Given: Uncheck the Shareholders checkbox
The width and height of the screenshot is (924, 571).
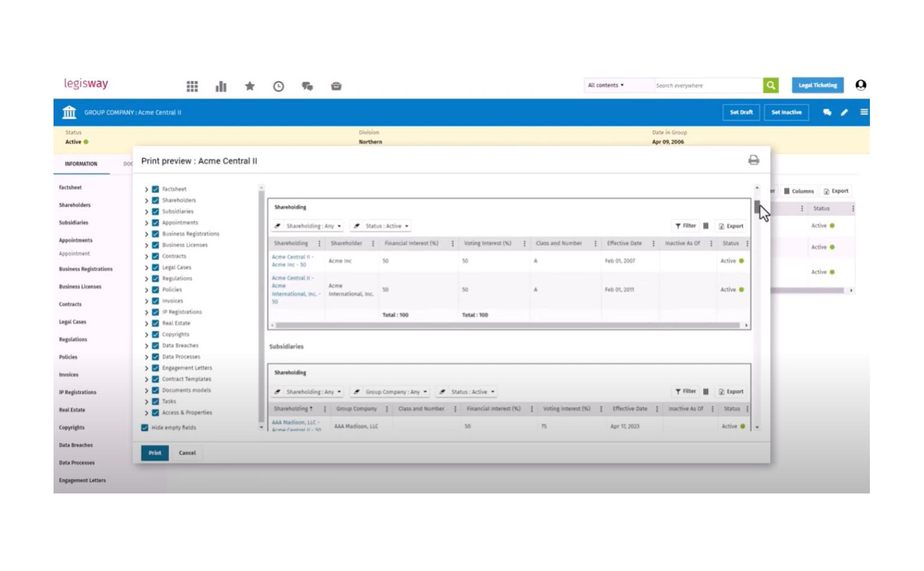Looking at the screenshot, I should coord(155,200).
